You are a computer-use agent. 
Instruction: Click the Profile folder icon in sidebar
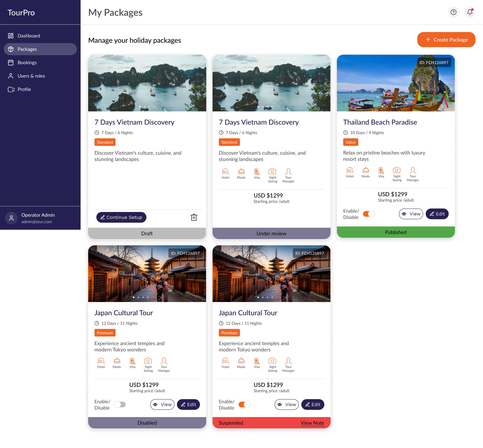[11, 89]
